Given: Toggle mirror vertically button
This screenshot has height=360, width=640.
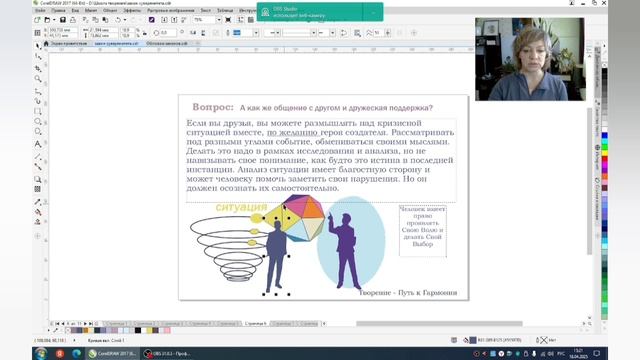Looking at the screenshot, I should 203,33.
